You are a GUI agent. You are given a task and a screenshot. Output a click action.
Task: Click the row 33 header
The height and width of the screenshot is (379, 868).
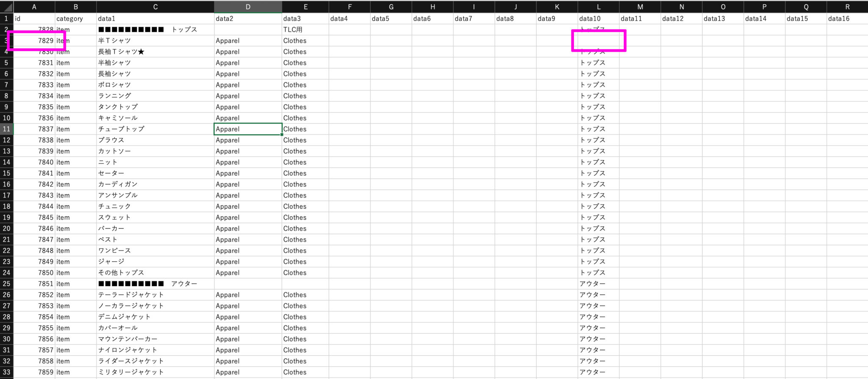pos(6,372)
